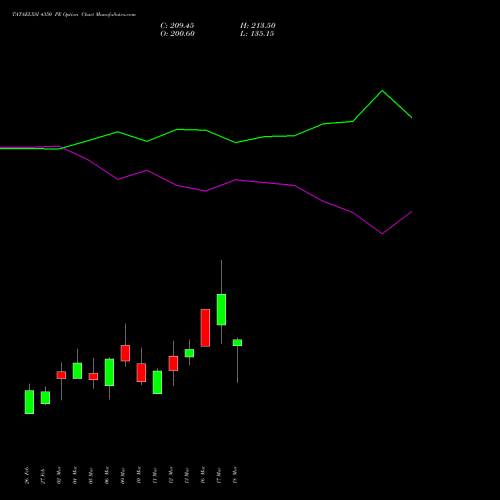Select the tall green candlestick for 17 Mar
500x500 pixels.
[221, 309]
